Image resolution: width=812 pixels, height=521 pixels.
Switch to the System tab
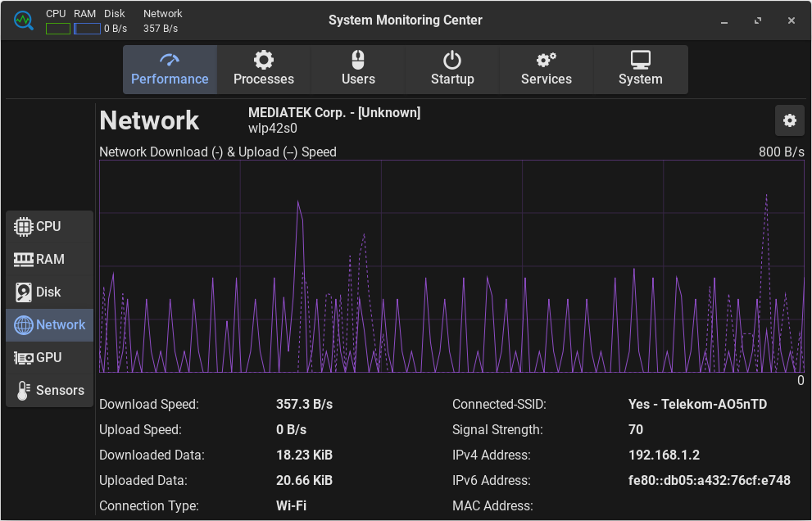tap(640, 70)
